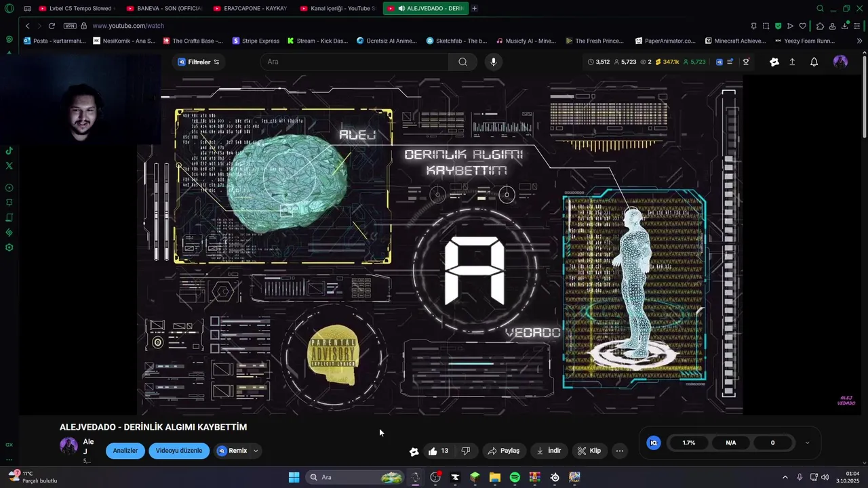The width and height of the screenshot is (868, 488).
Task: Start voice search with microphone icon
Action: tap(493, 62)
